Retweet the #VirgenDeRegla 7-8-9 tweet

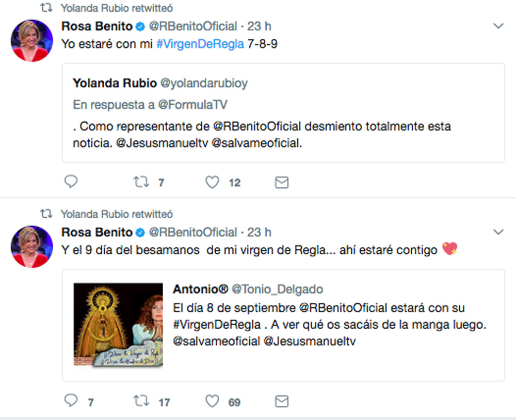(x=141, y=182)
